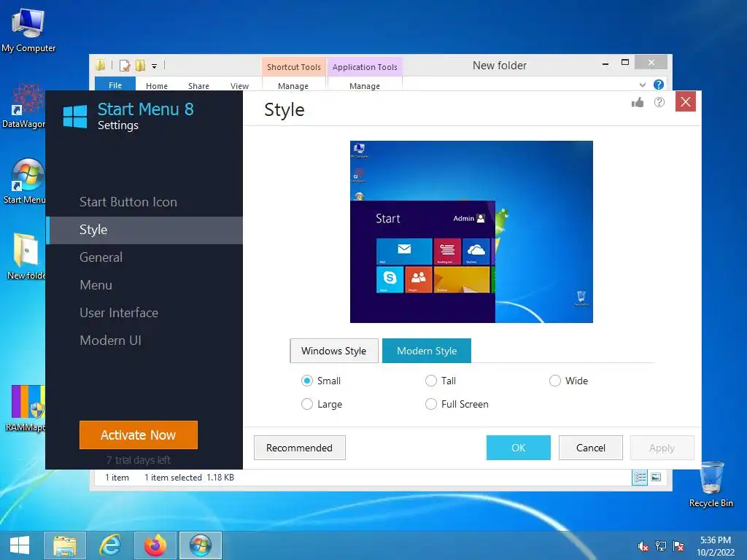This screenshot has width=747, height=560.
Task: Click the "1 item" status bar text
Action: 117,477
